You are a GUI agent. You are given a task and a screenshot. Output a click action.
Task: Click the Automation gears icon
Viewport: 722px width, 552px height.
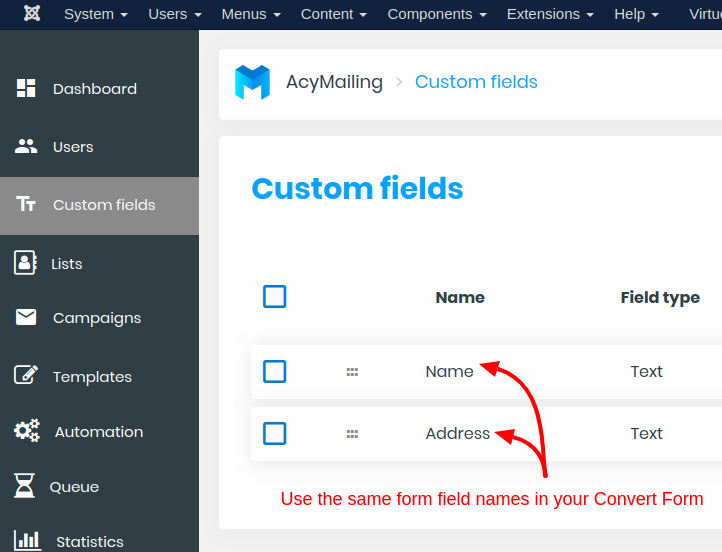point(27,431)
